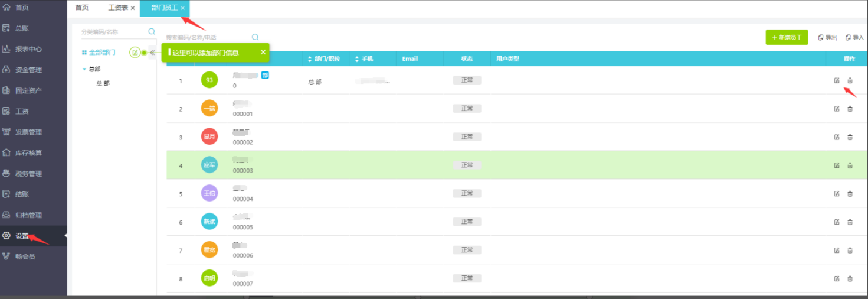
Task: Delete employee 000001
Action: point(850,109)
